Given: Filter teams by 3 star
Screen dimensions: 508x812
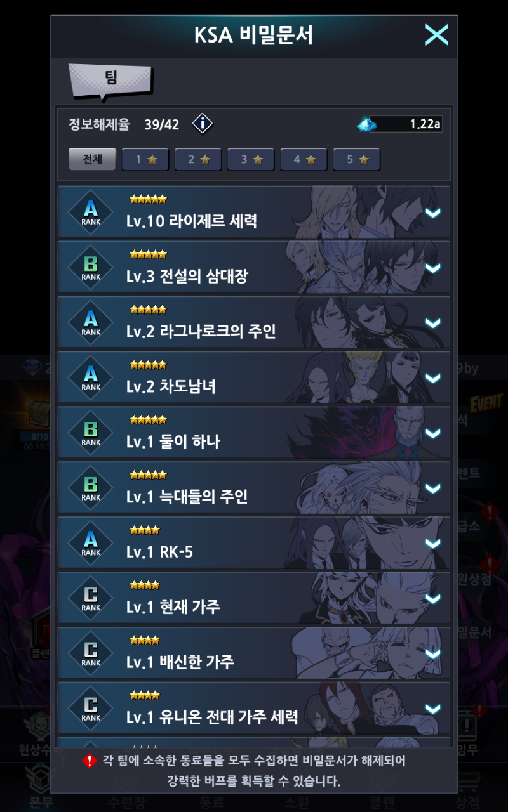Looking at the screenshot, I should point(251,159).
